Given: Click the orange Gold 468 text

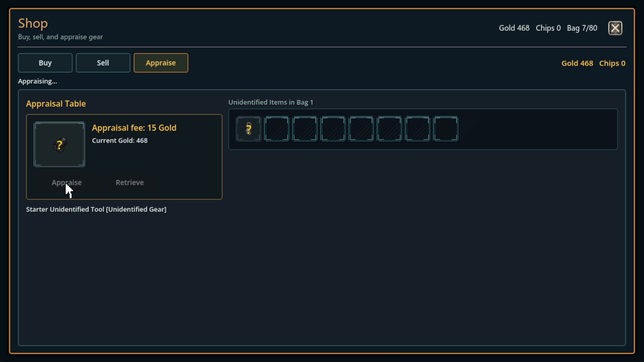Looking at the screenshot, I should pyautogui.click(x=577, y=63).
